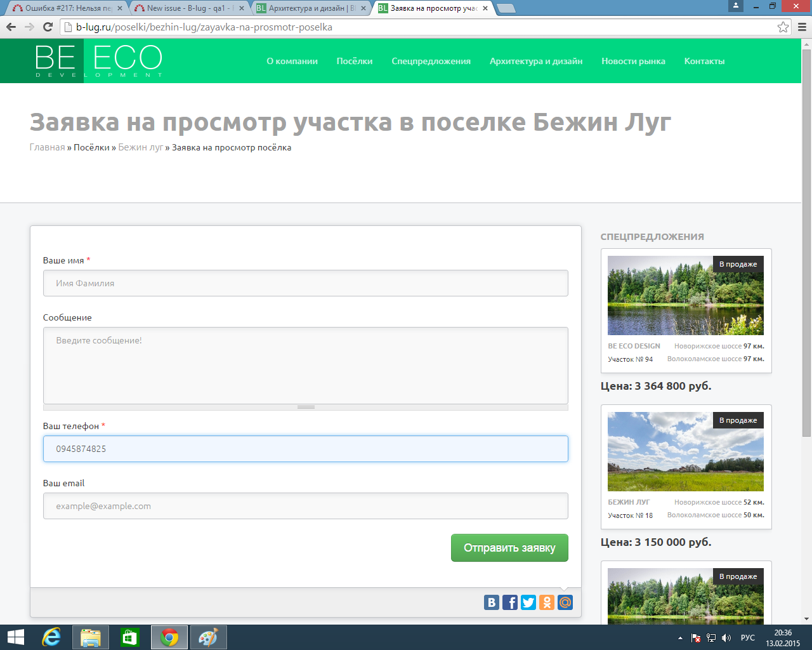
Task: Bookmark page with star icon
Action: pos(783,27)
